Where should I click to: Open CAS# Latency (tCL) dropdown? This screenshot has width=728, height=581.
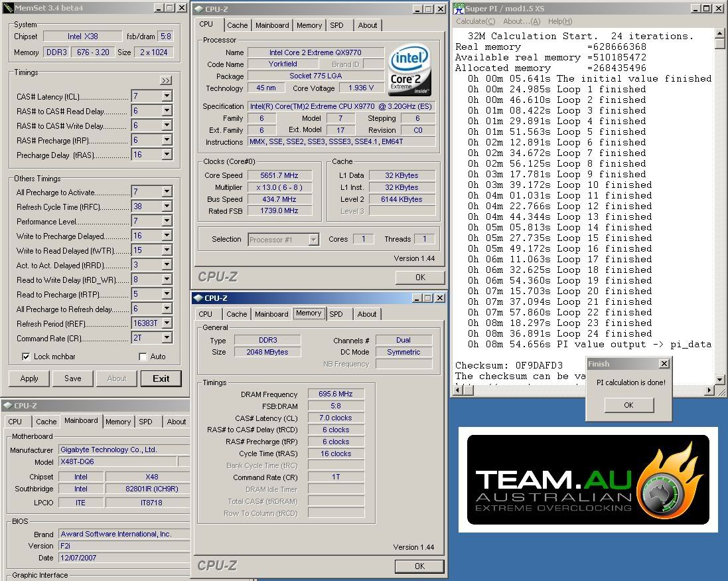pyautogui.click(x=167, y=96)
